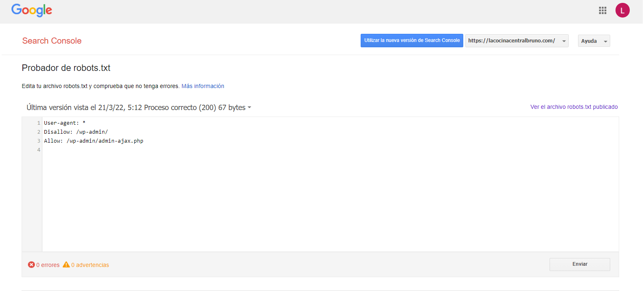
Task: Click the orange warnings triangle icon
Action: 66,265
